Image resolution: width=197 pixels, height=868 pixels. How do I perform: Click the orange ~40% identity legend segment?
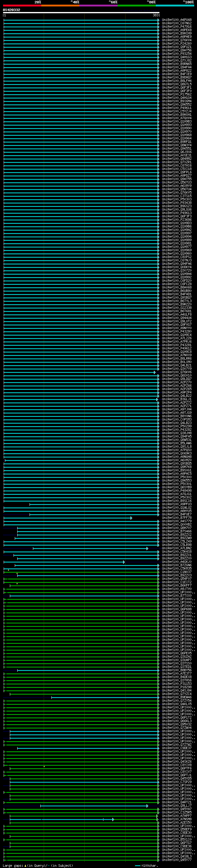point(60,6)
